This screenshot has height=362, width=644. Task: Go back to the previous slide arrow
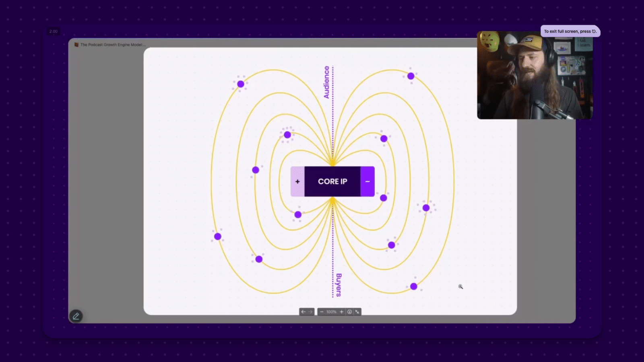(x=303, y=312)
